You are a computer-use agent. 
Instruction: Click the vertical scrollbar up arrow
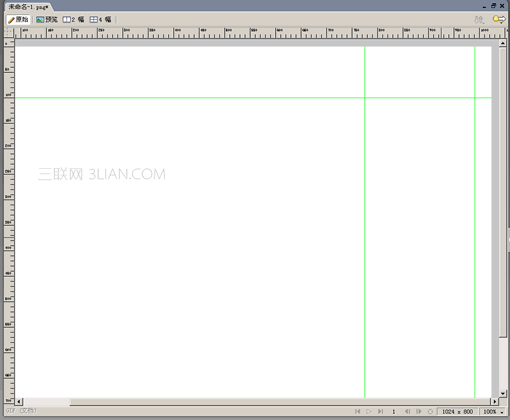pyautogui.click(x=503, y=43)
